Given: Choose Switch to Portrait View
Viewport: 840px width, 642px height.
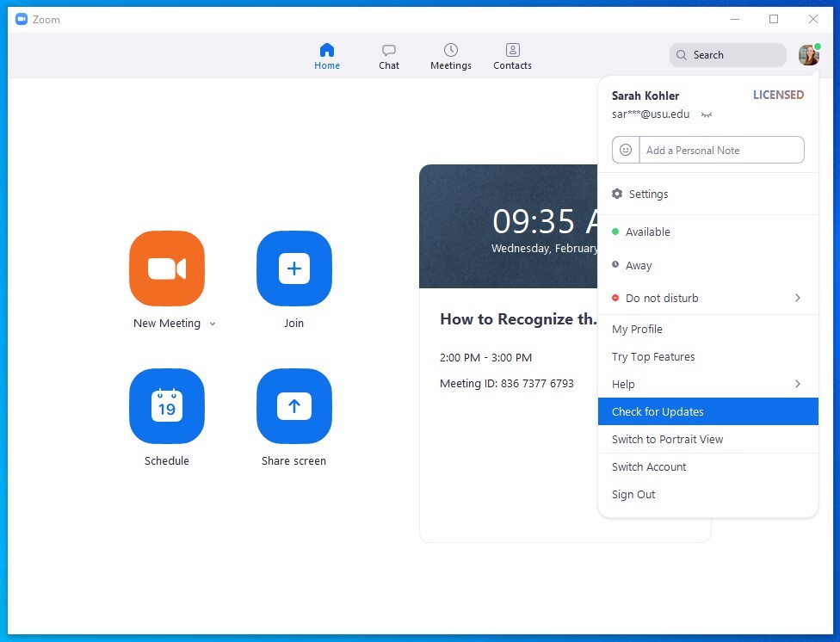Looking at the screenshot, I should coord(667,439).
